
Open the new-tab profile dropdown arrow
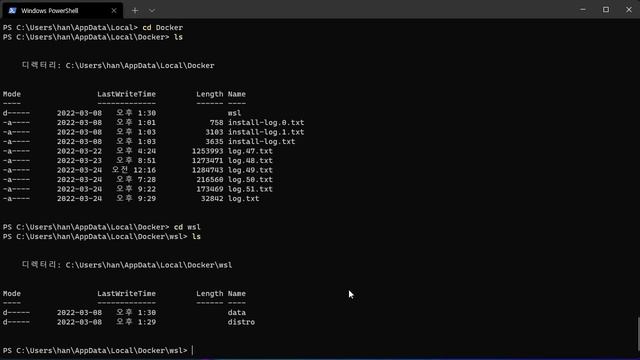152,11
